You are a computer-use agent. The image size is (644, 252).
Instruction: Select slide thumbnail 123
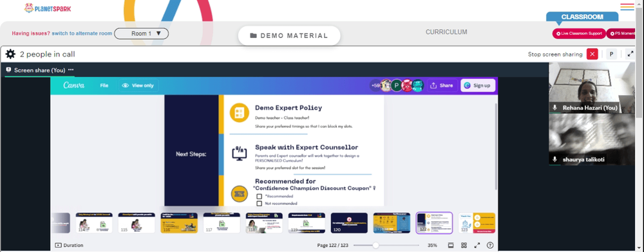click(x=477, y=223)
